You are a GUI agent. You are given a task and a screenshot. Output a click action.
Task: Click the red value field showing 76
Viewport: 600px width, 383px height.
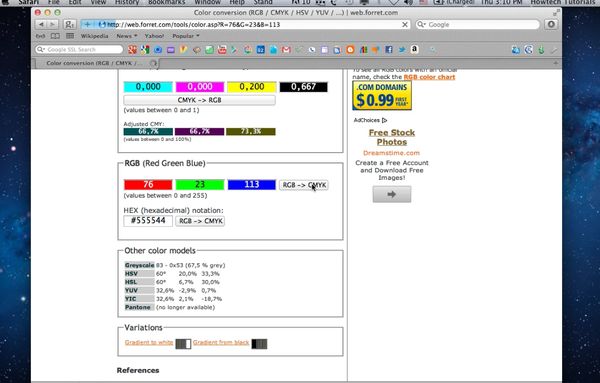148,185
